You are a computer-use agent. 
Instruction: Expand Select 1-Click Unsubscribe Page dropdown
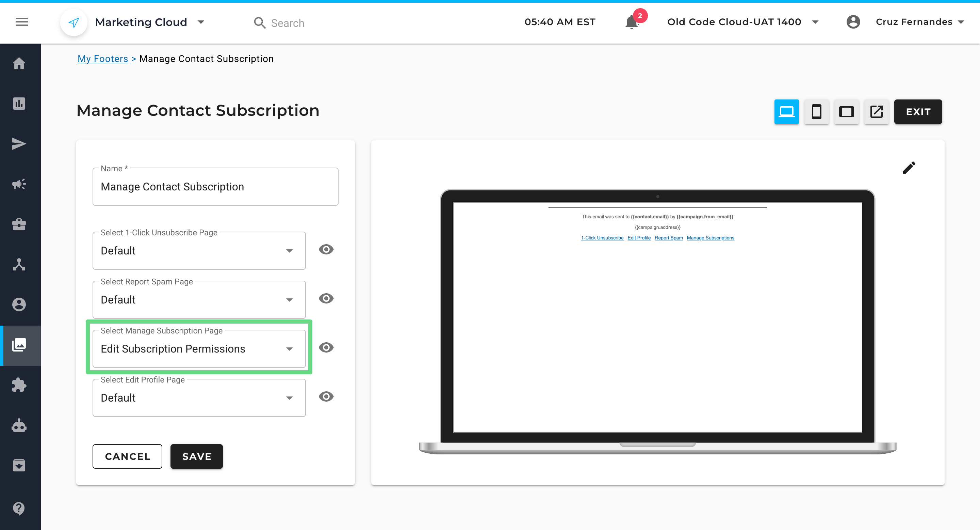click(199, 251)
